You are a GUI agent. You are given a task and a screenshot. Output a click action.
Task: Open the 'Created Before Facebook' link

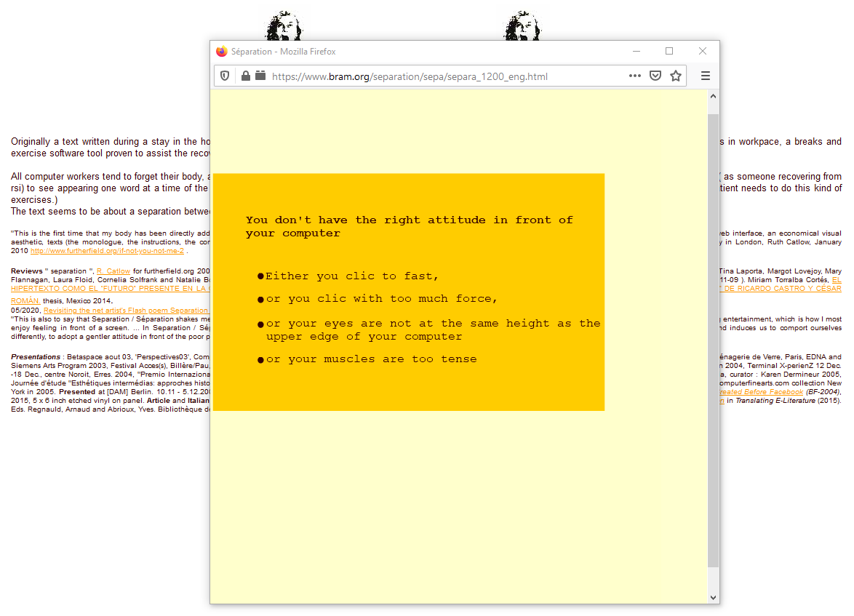click(761, 392)
